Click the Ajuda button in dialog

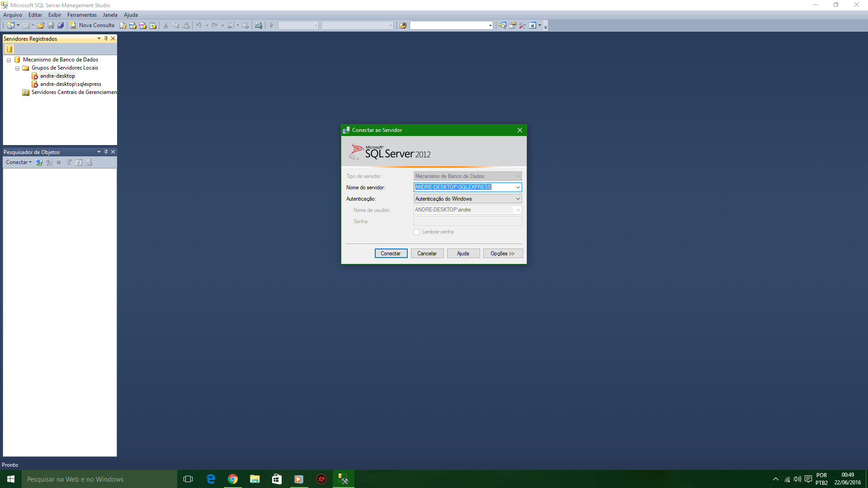pyautogui.click(x=463, y=253)
